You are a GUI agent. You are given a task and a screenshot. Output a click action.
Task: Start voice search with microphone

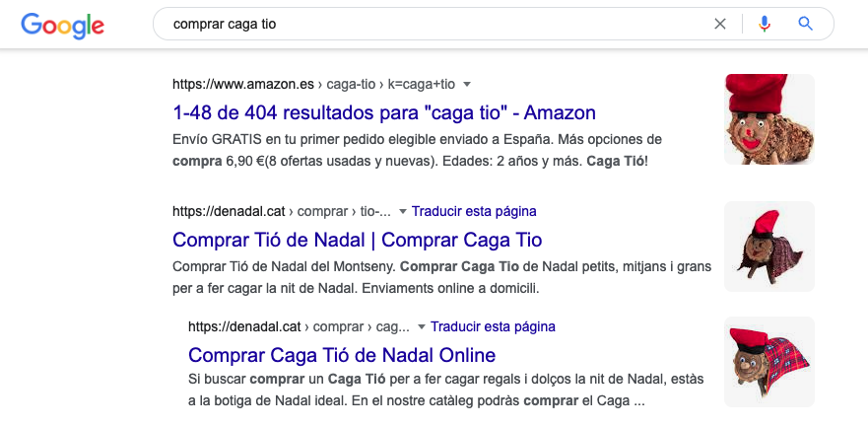tap(765, 24)
